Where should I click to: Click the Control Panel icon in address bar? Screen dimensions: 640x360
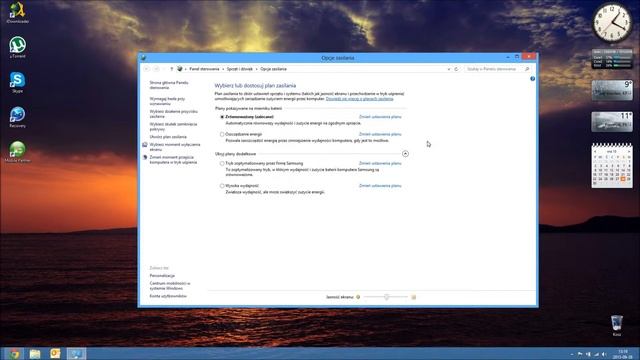click(180, 69)
